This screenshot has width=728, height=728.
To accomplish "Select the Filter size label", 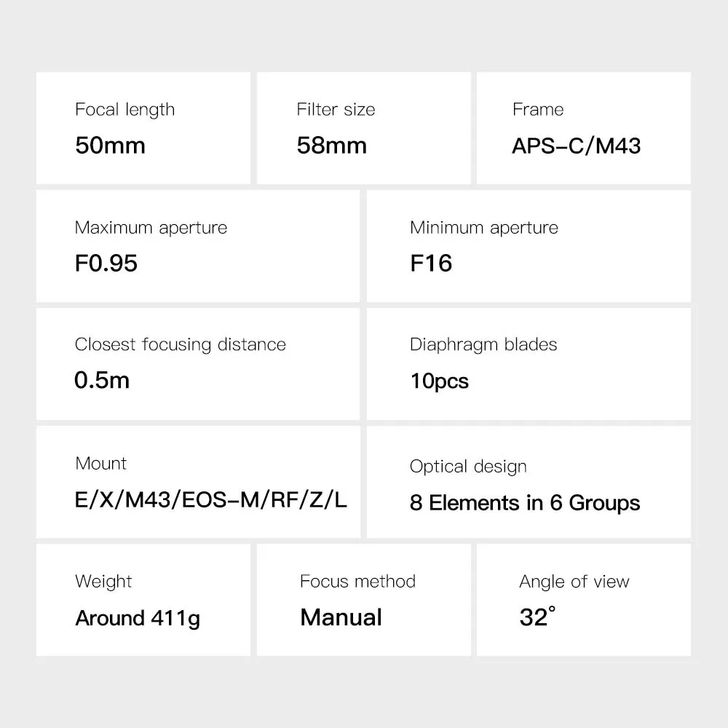I will coord(336,110).
